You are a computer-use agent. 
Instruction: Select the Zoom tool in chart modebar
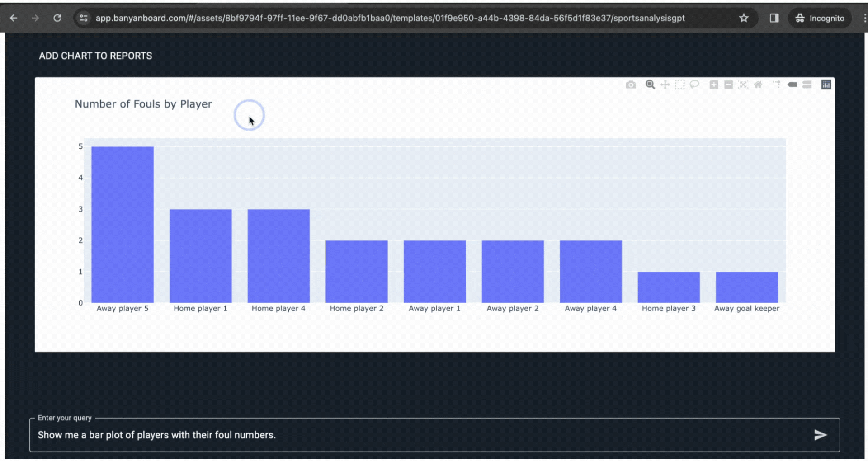(x=650, y=85)
